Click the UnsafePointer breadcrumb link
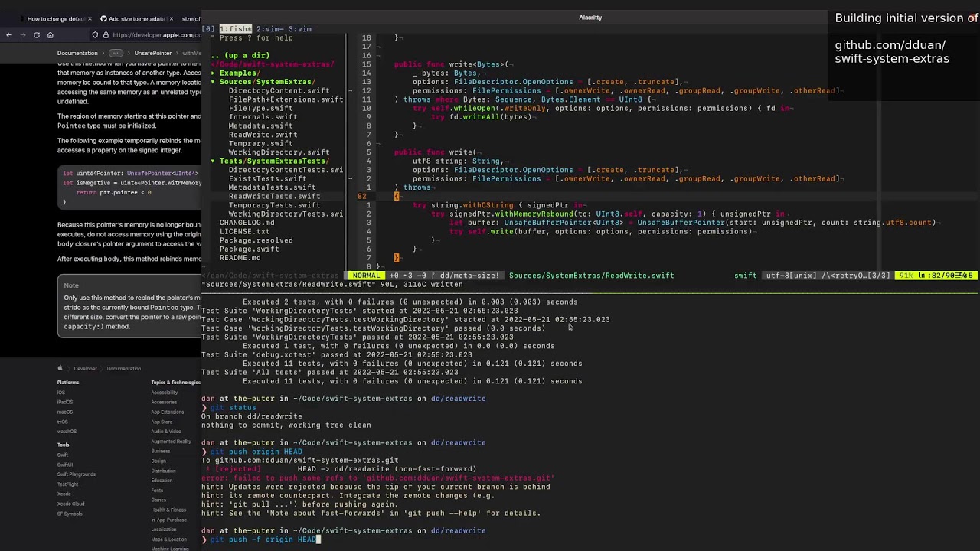The height and width of the screenshot is (551, 980). [x=153, y=54]
